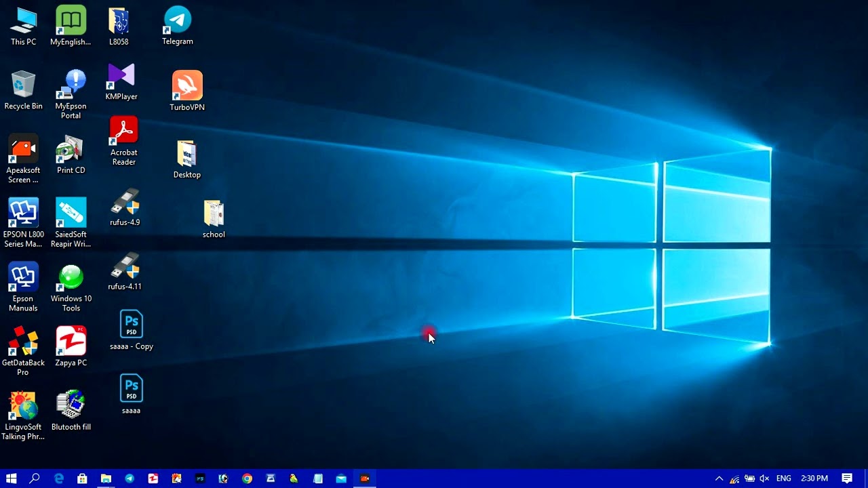Open Notepad-style notebook taskbar icon

tap(318, 479)
